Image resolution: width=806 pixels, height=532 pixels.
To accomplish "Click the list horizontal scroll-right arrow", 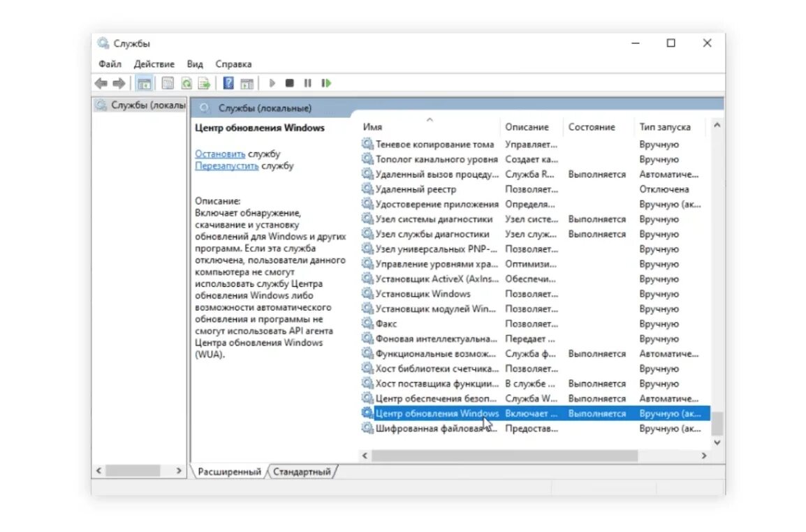I will coord(704,455).
